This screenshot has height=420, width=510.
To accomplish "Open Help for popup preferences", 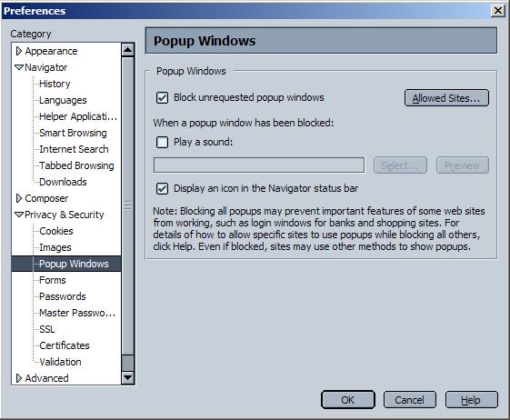I will pos(471,399).
